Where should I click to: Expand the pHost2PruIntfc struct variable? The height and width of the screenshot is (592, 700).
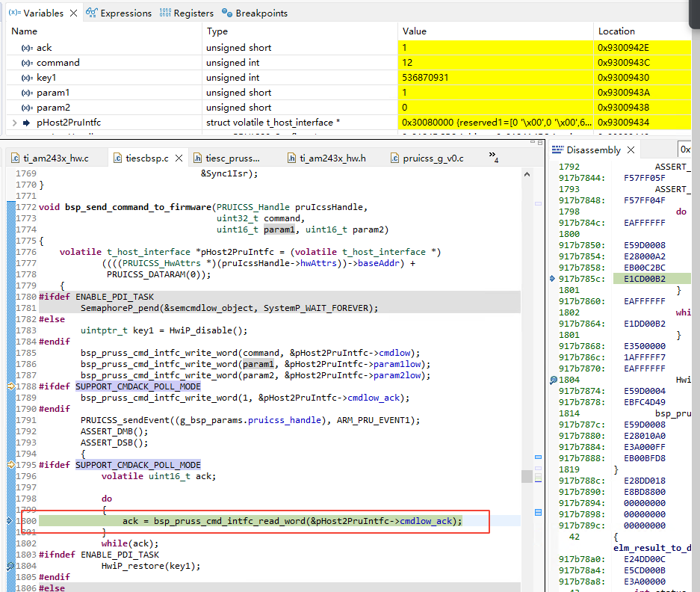pos(14,123)
